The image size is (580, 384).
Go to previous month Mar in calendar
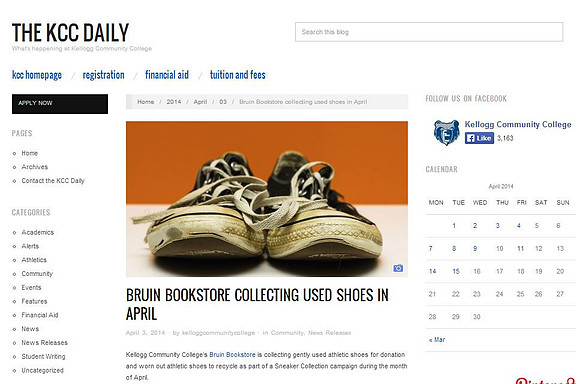coord(437,340)
